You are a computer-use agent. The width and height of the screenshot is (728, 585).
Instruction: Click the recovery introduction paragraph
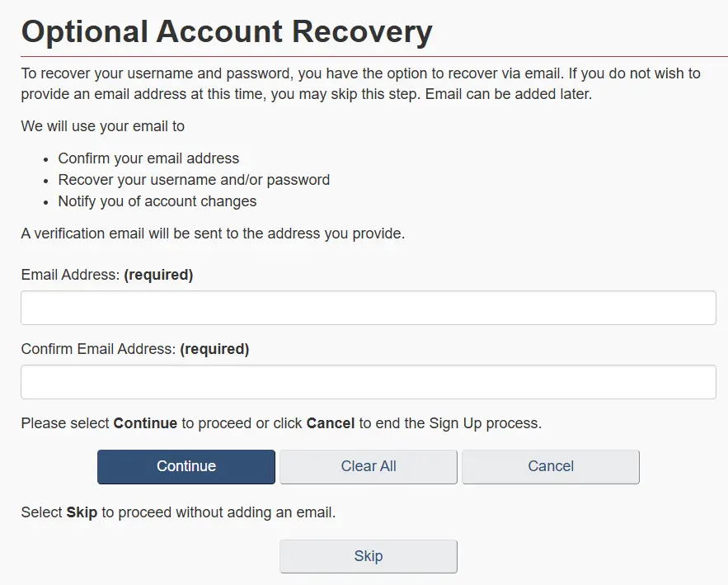[360, 83]
